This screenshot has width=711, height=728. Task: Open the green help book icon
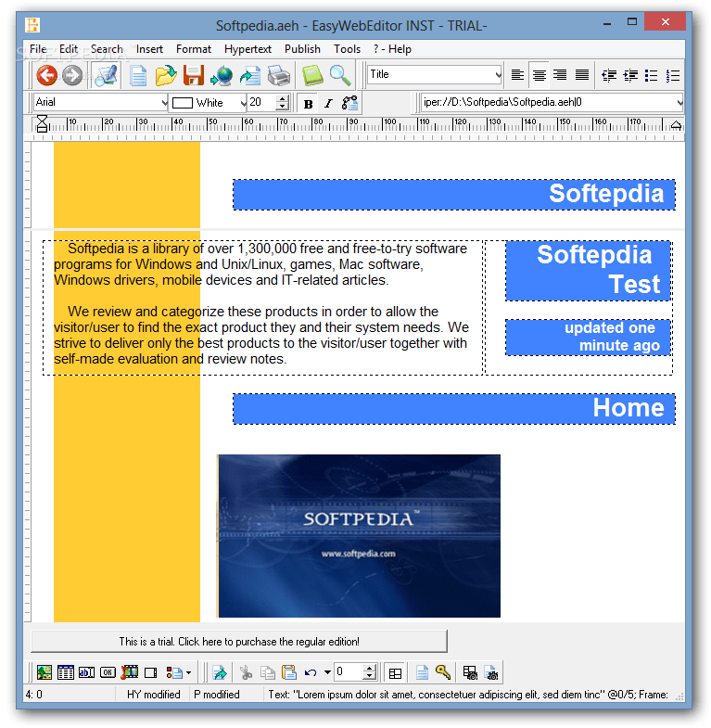point(312,75)
